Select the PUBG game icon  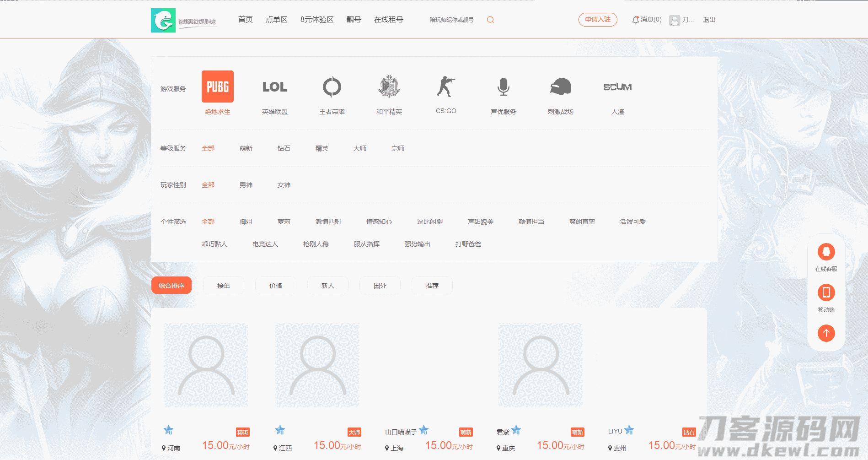[218, 87]
